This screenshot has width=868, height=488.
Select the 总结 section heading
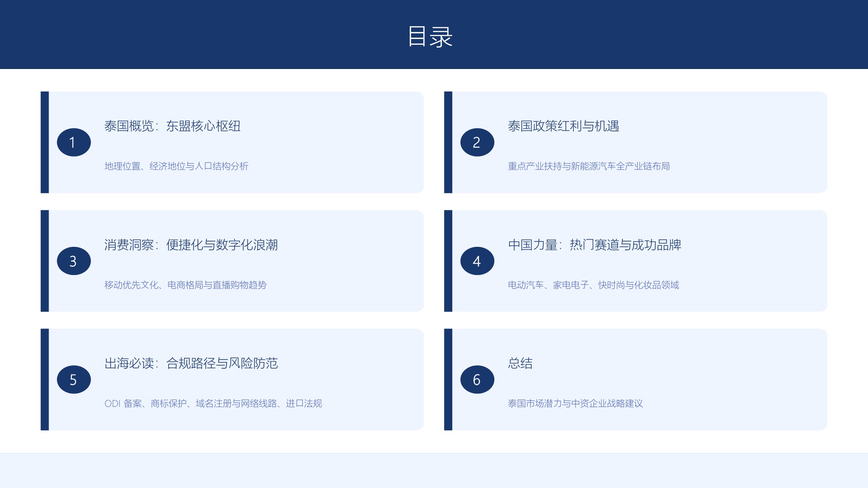coord(519,364)
